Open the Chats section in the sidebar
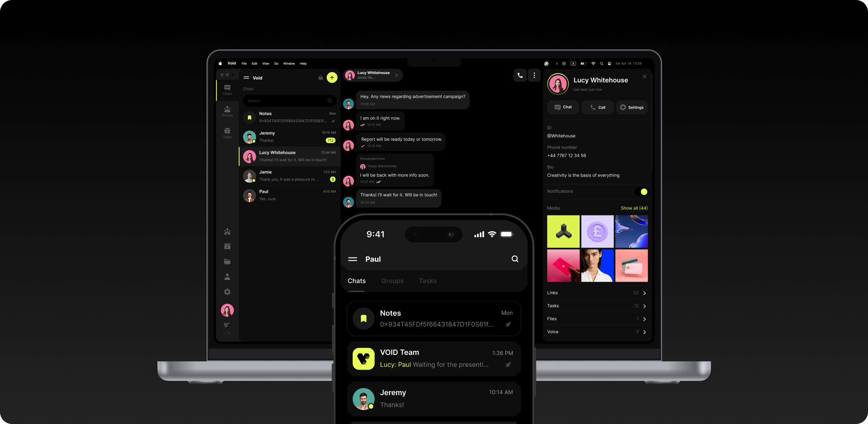The width and height of the screenshot is (868, 424). click(x=227, y=90)
